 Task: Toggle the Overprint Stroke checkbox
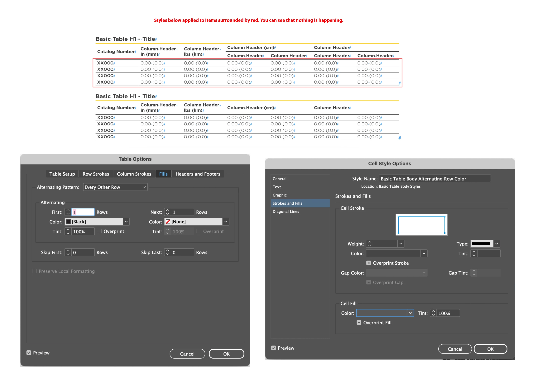pyautogui.click(x=368, y=263)
